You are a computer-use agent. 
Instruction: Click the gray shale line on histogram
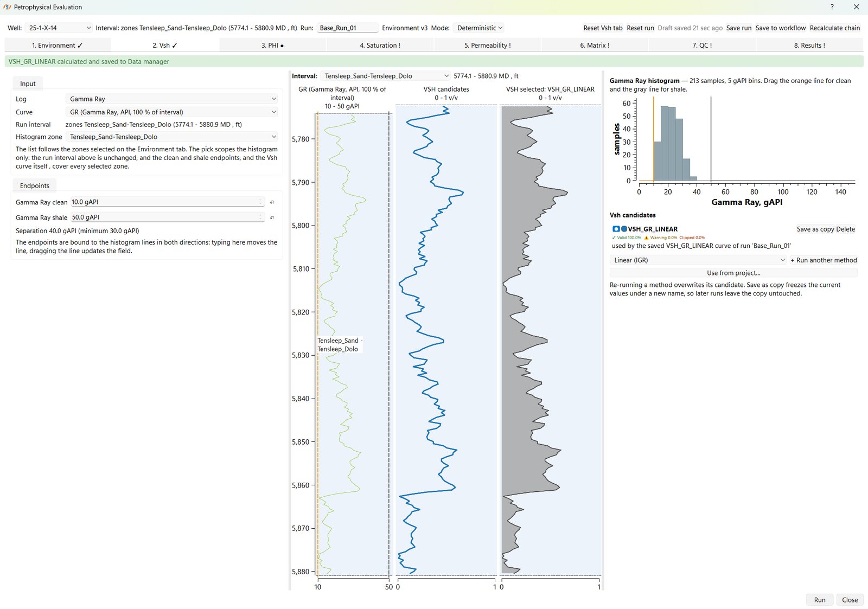711,139
